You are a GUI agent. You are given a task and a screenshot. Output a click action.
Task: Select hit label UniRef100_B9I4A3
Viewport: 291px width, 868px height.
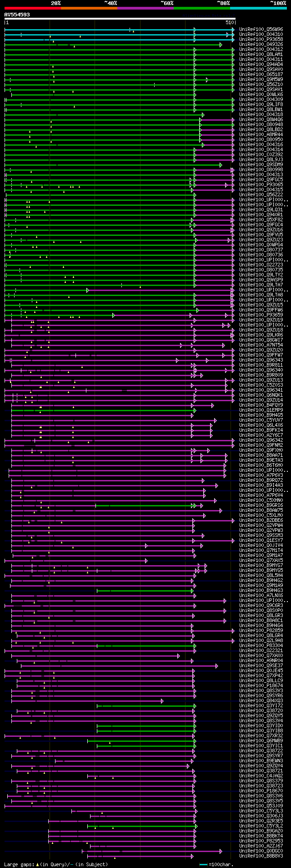click(261, 485)
